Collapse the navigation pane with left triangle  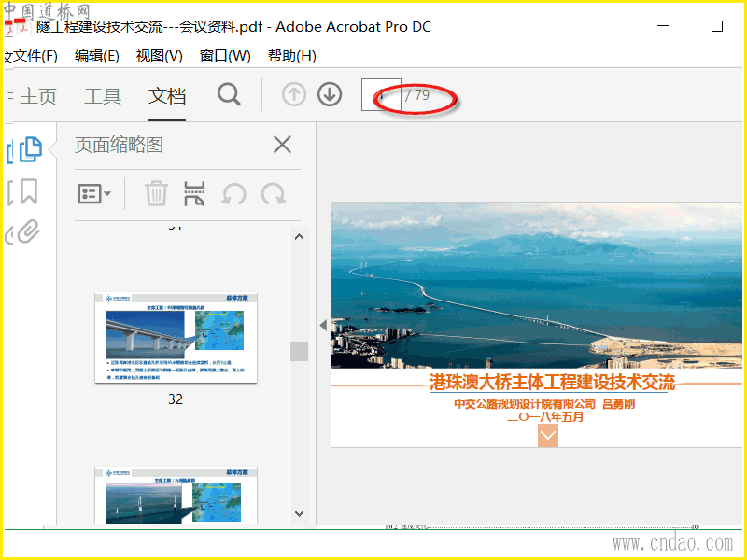[323, 325]
